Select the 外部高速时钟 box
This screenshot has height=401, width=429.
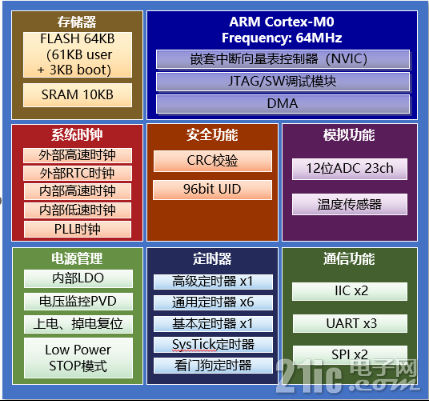click(77, 155)
